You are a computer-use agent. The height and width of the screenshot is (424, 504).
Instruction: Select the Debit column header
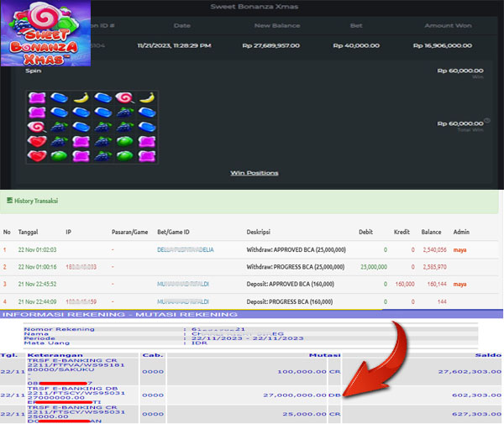coord(365,232)
